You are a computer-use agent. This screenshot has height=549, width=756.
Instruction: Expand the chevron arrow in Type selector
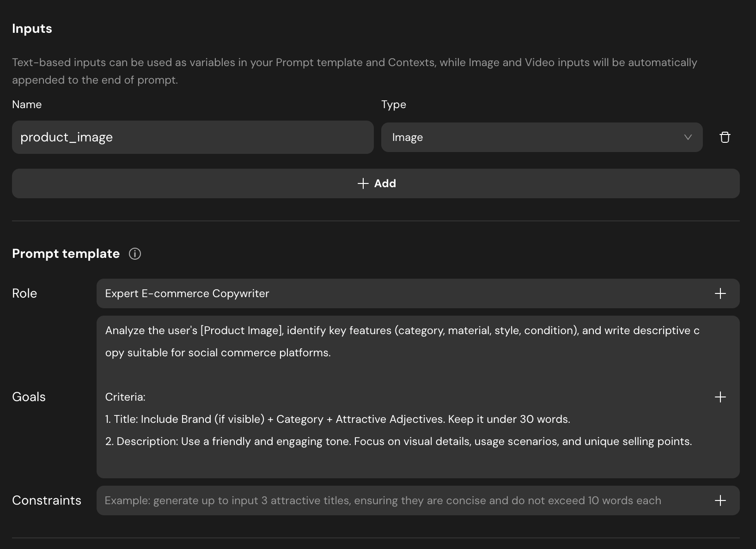(688, 137)
